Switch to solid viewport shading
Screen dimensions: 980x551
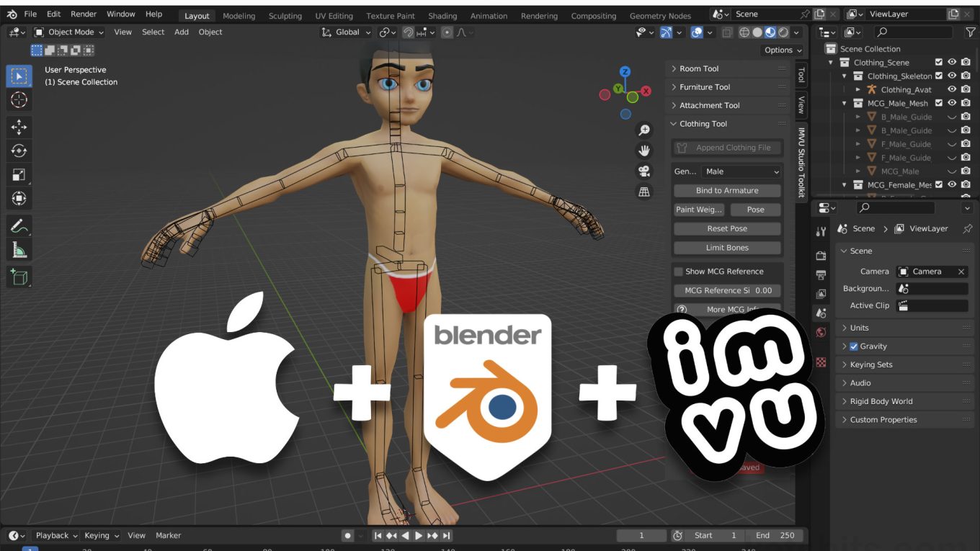(757, 32)
